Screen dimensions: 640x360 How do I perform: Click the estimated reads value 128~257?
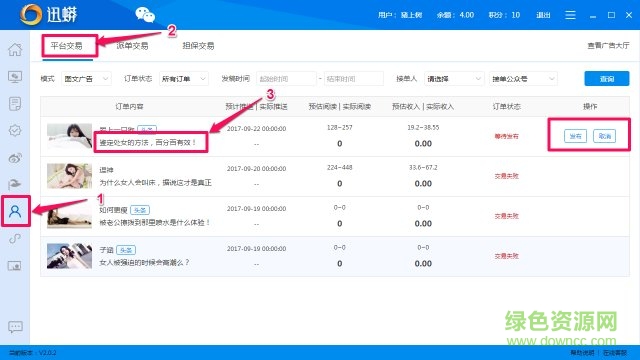[340, 128]
